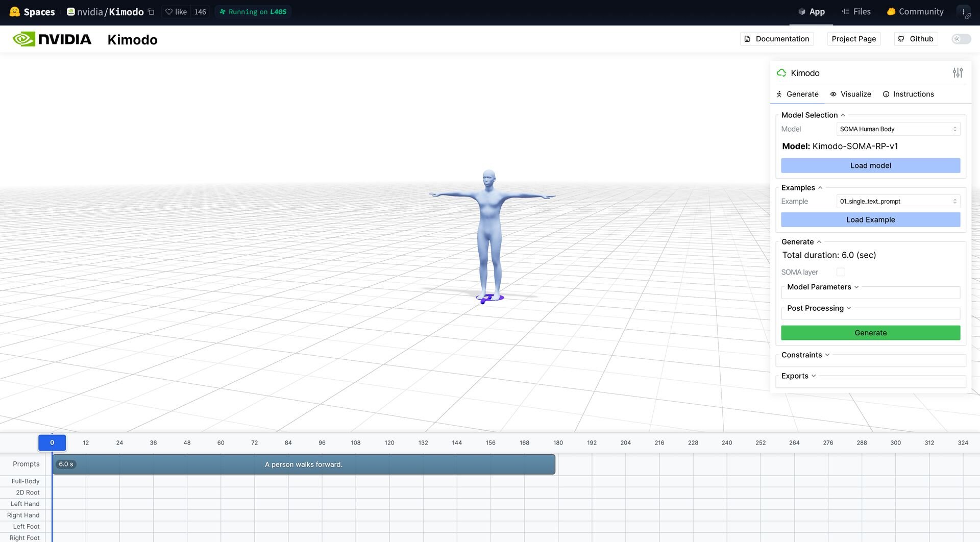The width and height of the screenshot is (980, 542).
Task: Toggle the dark mode switch
Action: pyautogui.click(x=961, y=39)
